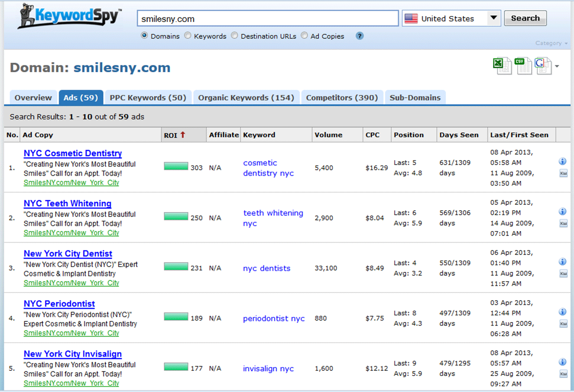574x392 pixels.
Task: Open the Competitors (390) tab
Action: coord(342,98)
